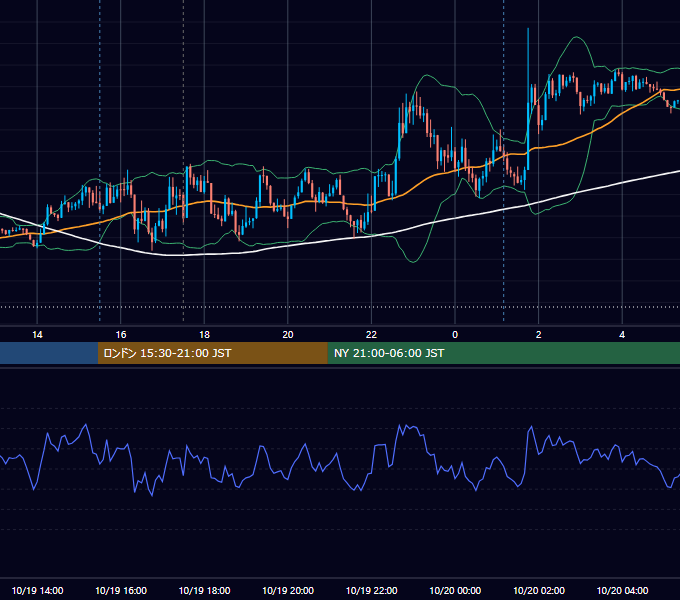Click the '18' hour label on price chart axis
680x600 pixels.
pyautogui.click(x=204, y=335)
